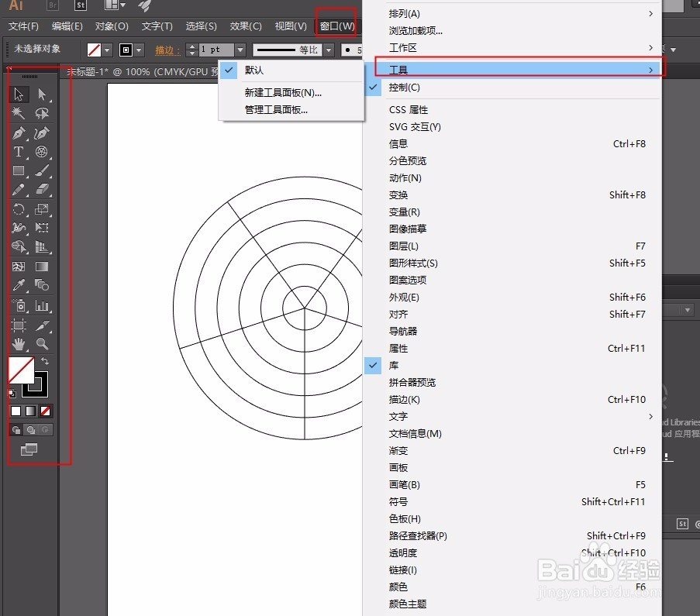Image resolution: width=700 pixels, height=616 pixels.
Task: Select the Magic Wand tool
Action: pos(19,113)
